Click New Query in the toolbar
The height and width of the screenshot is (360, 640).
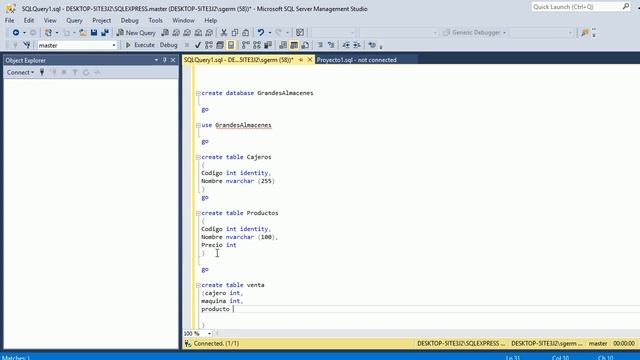point(136,33)
